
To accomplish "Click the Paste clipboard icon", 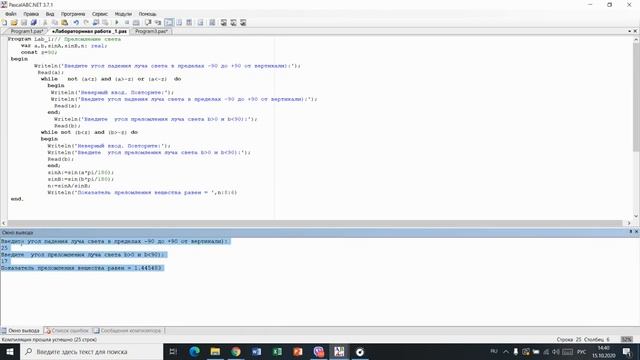I will (64, 22).
